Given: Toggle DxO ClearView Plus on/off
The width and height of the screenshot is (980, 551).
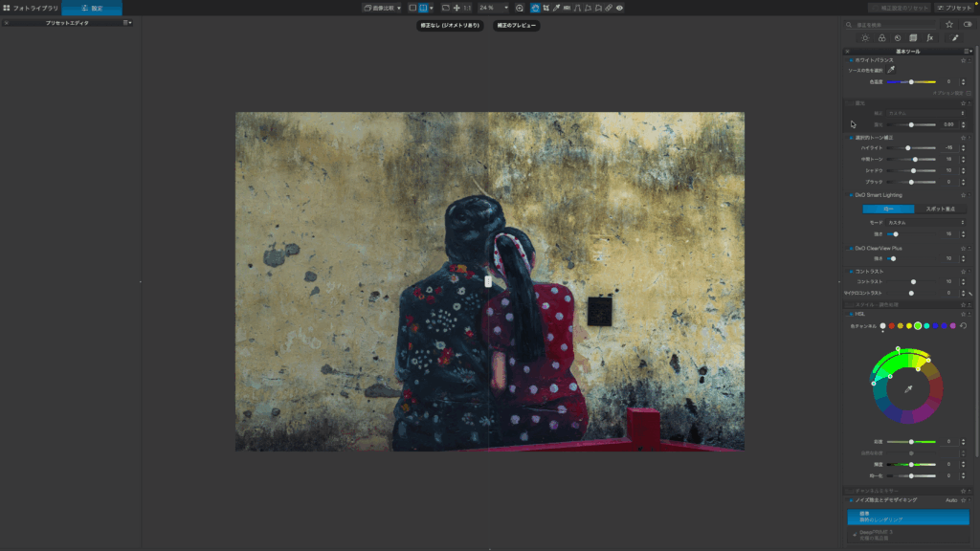Looking at the screenshot, I should [x=851, y=248].
